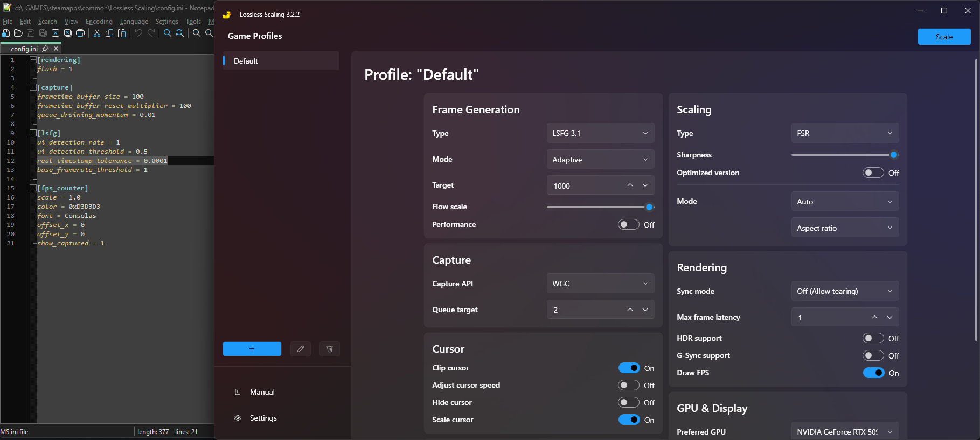Open the Preferred GPU dropdown
Screen dimensions: 980x440
pos(845,431)
